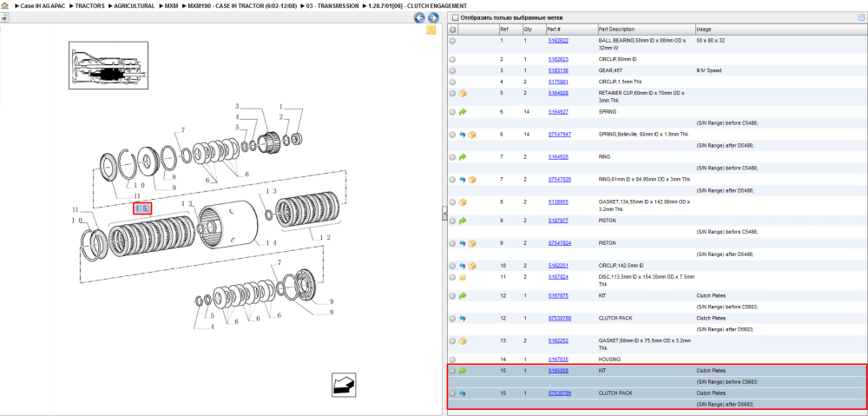Screen dimensions: 868x416
Task: Open 'AGRICULTURAL' breadcrumb level
Action: point(135,5)
